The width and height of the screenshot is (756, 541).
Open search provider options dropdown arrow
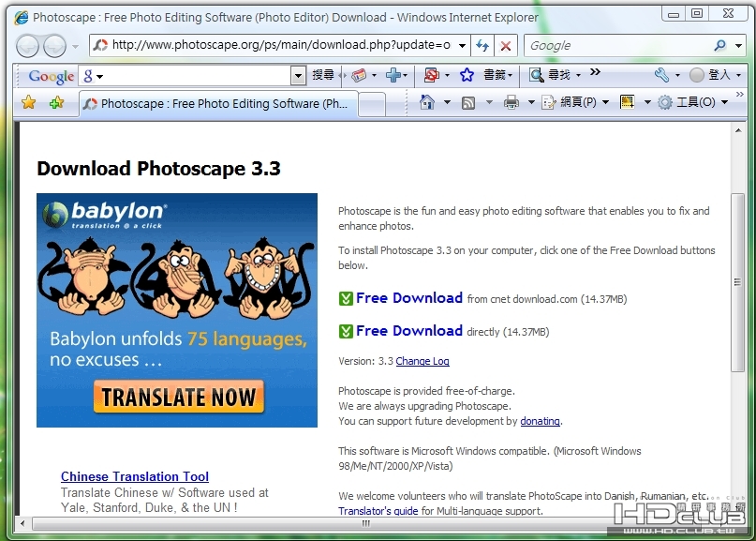pyautogui.click(x=738, y=46)
